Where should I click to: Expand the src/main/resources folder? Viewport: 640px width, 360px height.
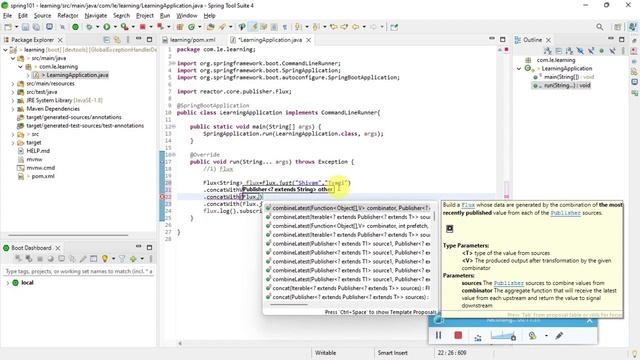coord(13,84)
